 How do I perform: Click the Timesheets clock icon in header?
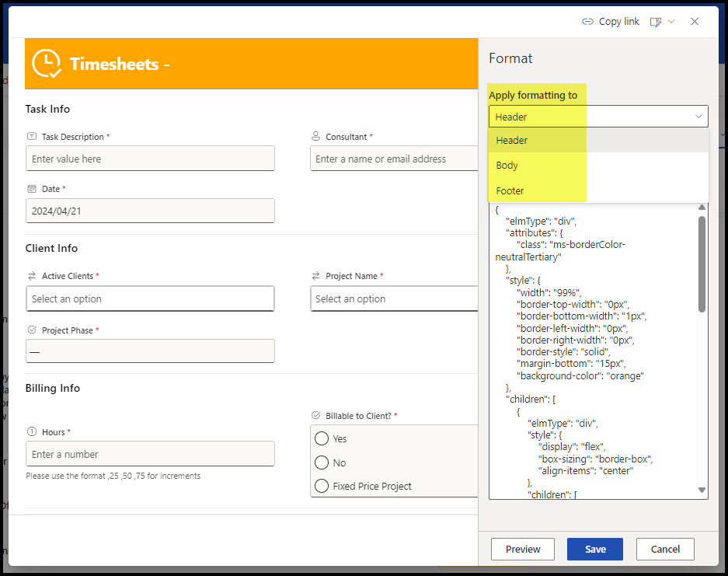point(47,64)
